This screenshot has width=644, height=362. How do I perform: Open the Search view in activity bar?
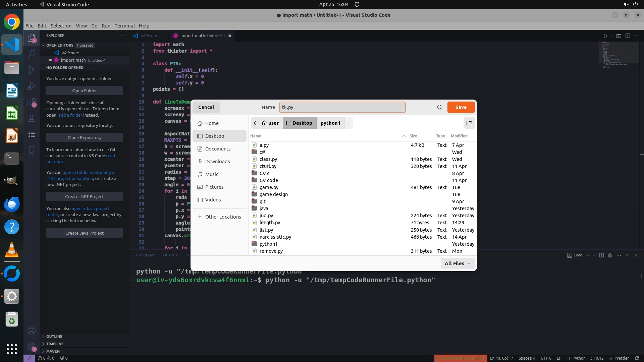click(x=32, y=54)
